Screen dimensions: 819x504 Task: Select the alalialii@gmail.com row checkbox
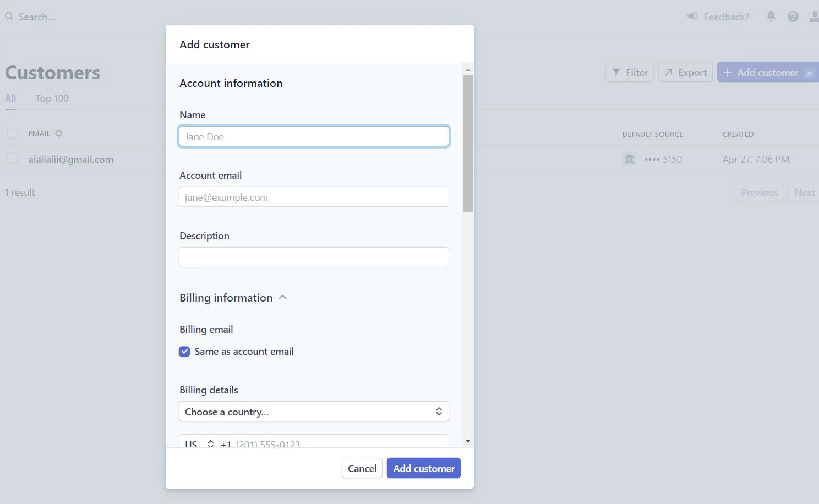coord(12,159)
